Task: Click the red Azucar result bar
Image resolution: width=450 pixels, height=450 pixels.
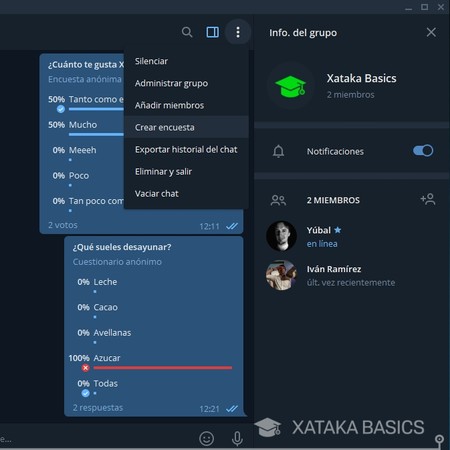Action: (163, 368)
